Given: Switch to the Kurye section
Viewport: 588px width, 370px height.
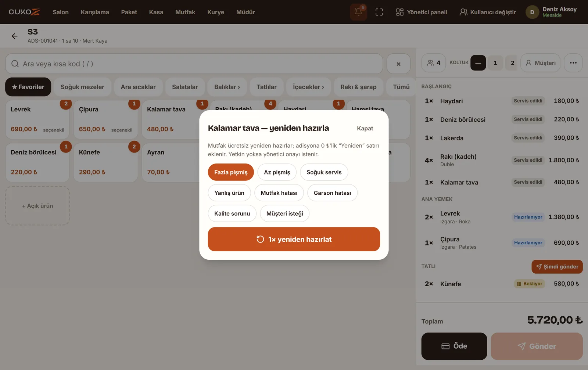Looking at the screenshot, I should (x=216, y=12).
